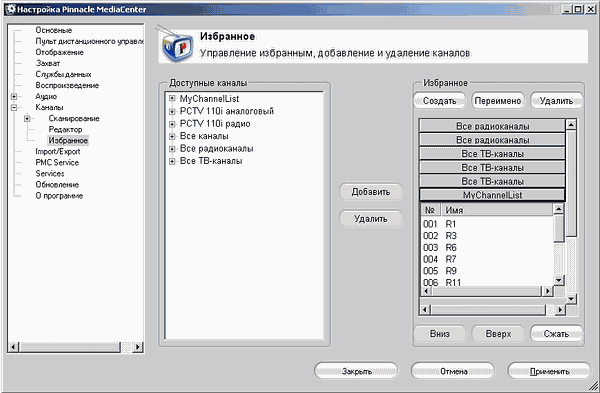
Task: Select channel 004 R7 in the list
Action: 487,259
